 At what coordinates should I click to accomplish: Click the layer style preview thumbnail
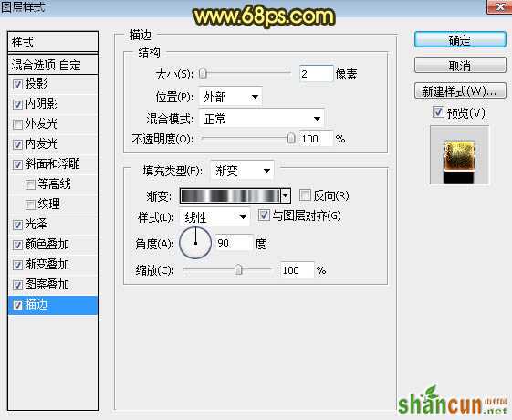tap(459, 156)
